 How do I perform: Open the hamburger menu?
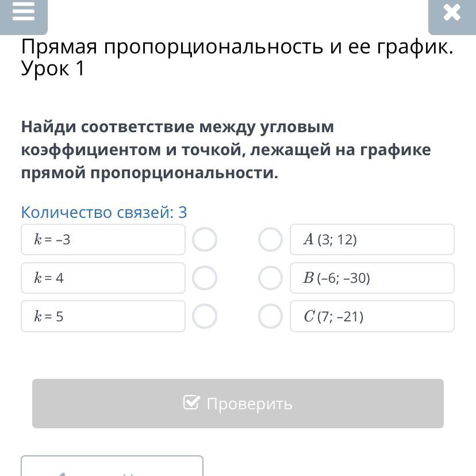pyautogui.click(x=24, y=11)
